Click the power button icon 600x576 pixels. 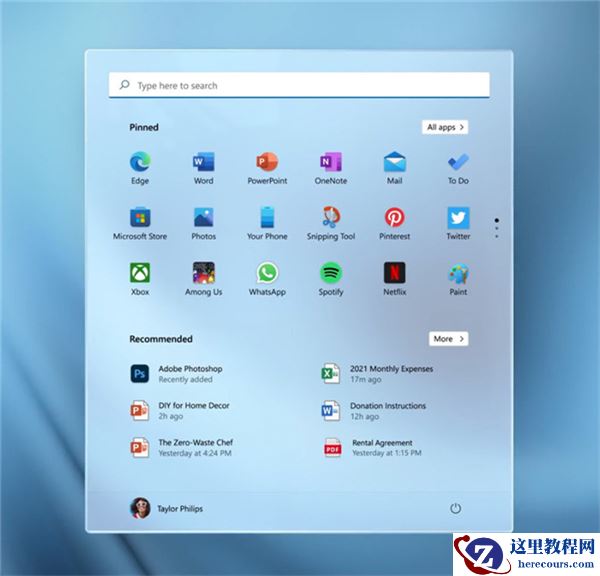455,509
